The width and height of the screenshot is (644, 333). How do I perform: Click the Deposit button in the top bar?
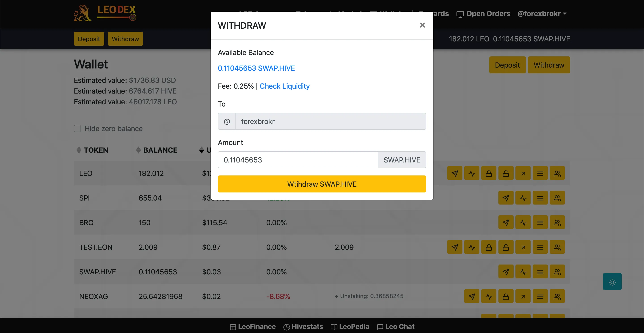(89, 39)
